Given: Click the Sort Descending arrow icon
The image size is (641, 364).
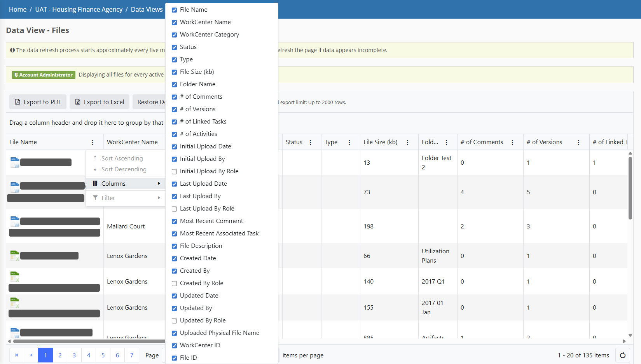Looking at the screenshot, I should [x=95, y=169].
